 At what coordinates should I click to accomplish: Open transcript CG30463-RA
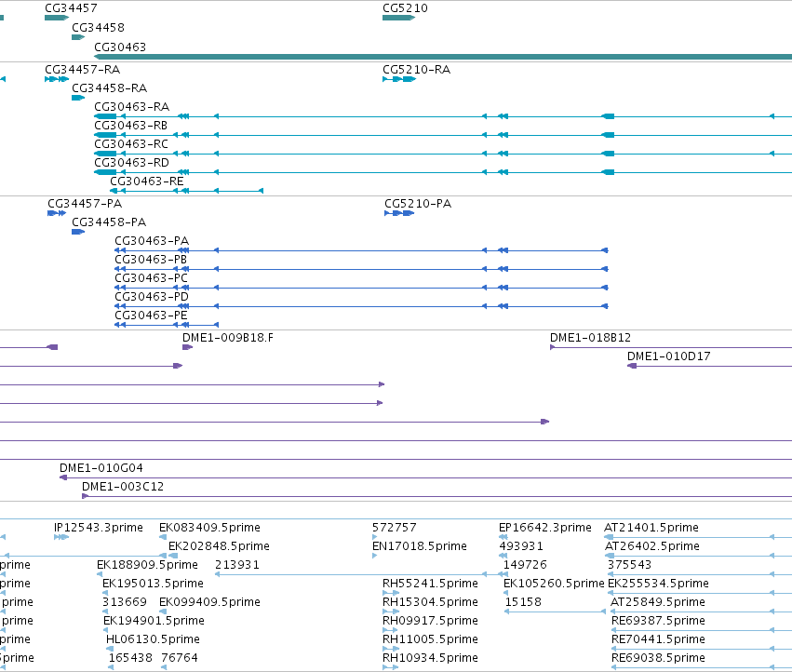(132, 107)
